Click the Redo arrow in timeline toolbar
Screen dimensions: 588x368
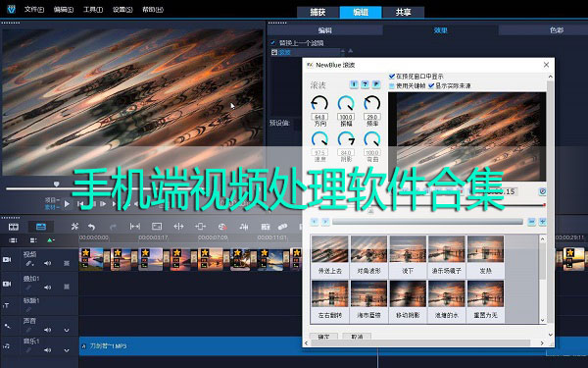113,227
